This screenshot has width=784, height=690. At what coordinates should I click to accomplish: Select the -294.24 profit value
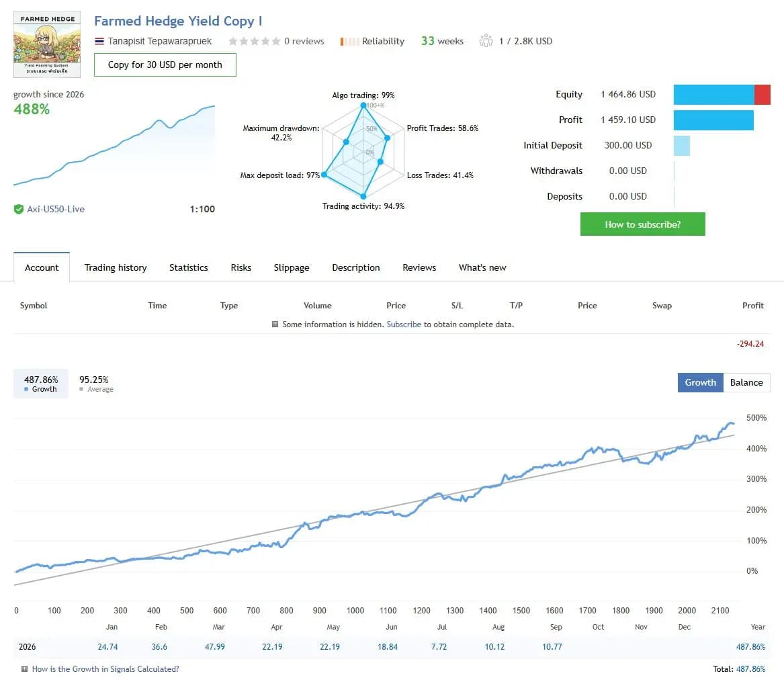[x=750, y=344]
